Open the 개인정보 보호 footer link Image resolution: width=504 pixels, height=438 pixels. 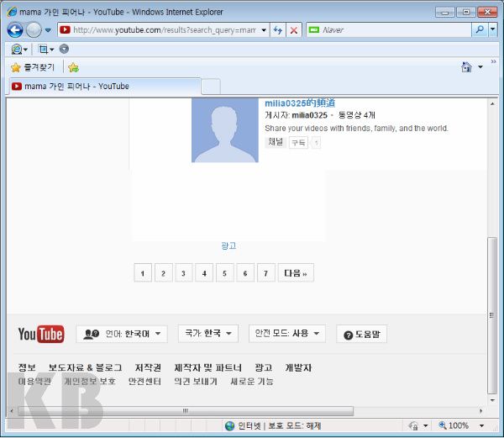tap(90, 382)
